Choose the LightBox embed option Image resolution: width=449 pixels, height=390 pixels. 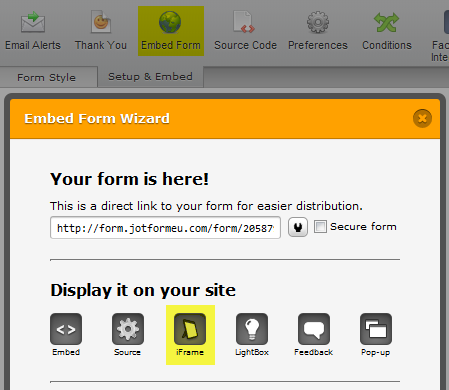click(x=252, y=335)
